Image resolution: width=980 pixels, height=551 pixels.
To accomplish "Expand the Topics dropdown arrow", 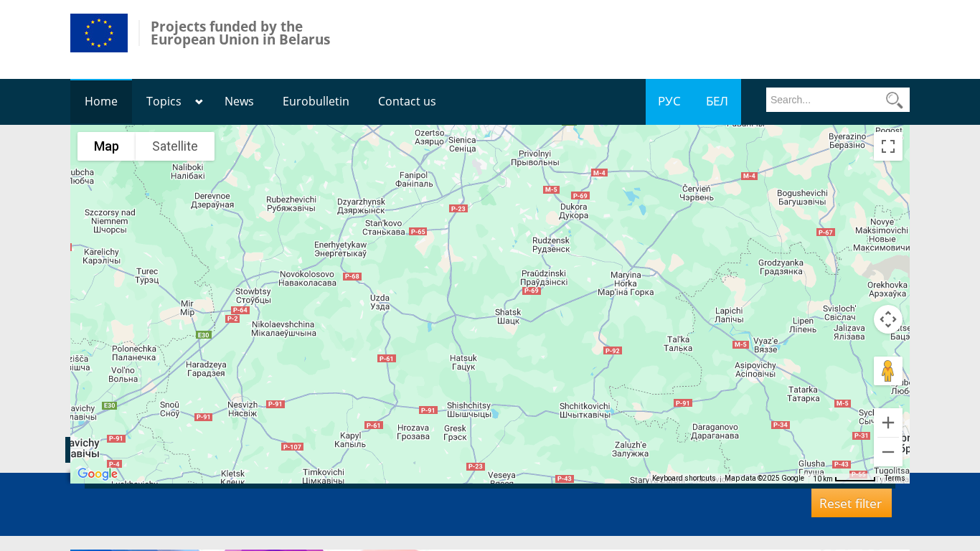I will (x=199, y=102).
